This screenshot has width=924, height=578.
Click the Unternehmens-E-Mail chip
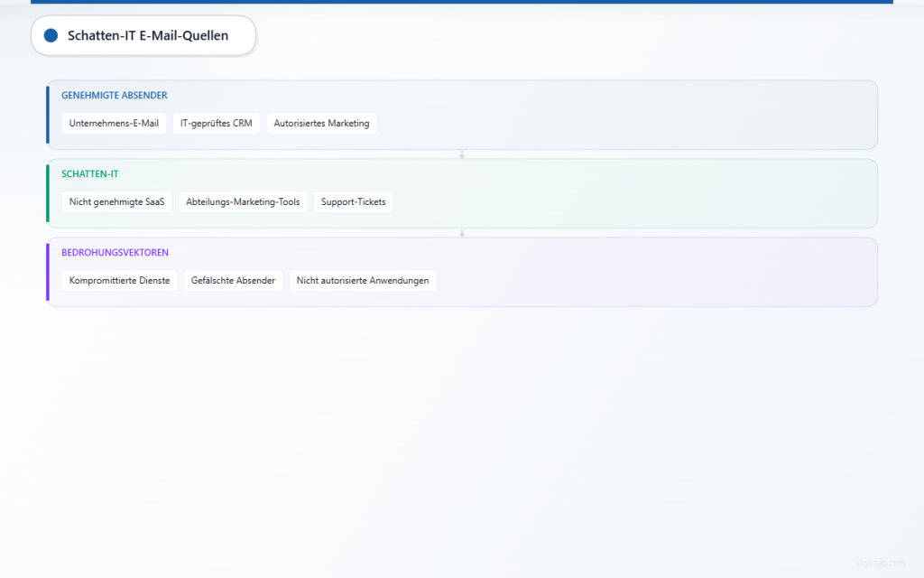114,123
